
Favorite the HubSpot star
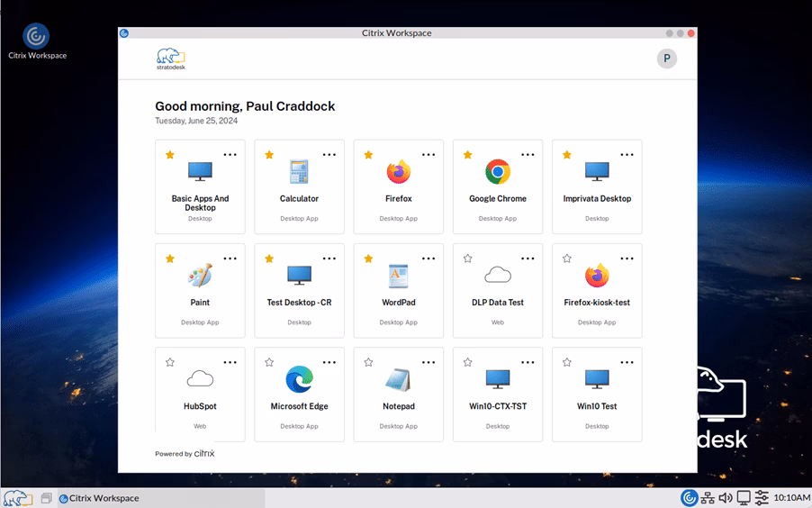tap(170, 362)
